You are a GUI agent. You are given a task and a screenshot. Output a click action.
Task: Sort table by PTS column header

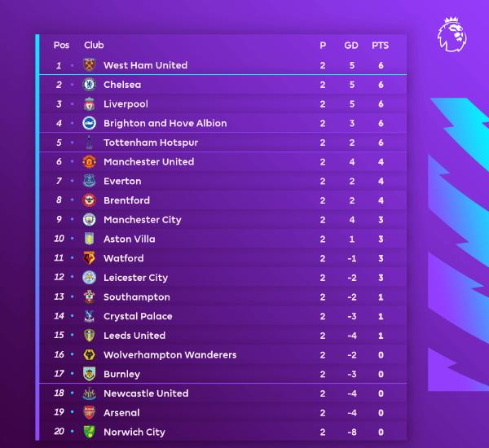380,46
